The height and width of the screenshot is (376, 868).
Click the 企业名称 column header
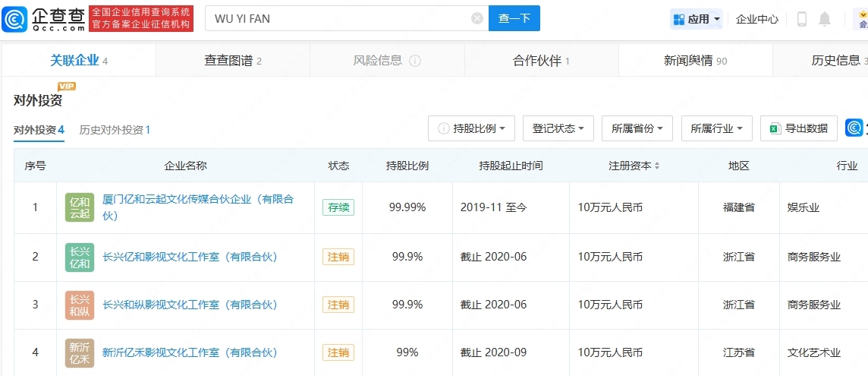[x=185, y=166]
